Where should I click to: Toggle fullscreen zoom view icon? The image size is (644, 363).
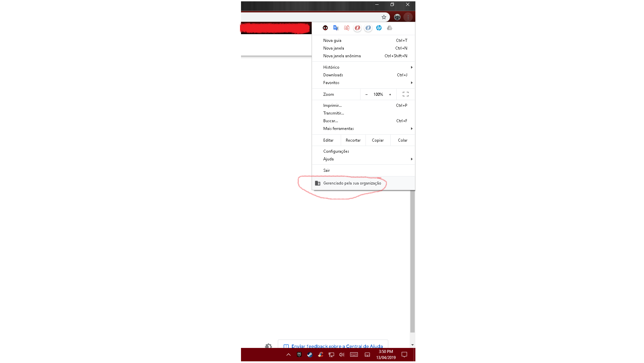pos(405,94)
